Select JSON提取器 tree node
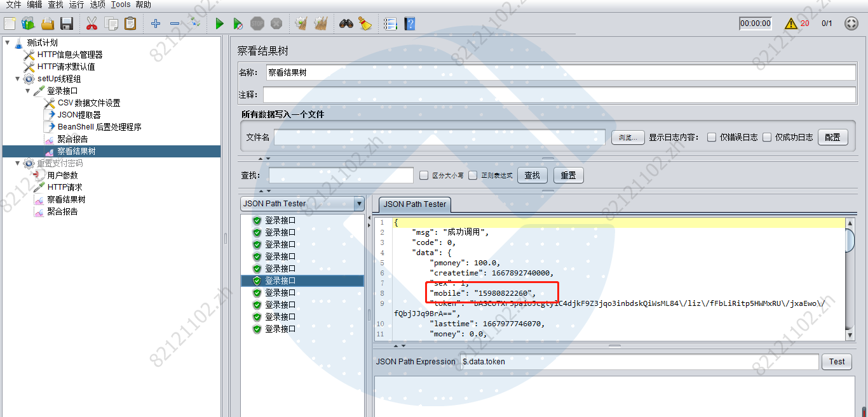Viewport: 868px width, 417px height. tap(79, 115)
